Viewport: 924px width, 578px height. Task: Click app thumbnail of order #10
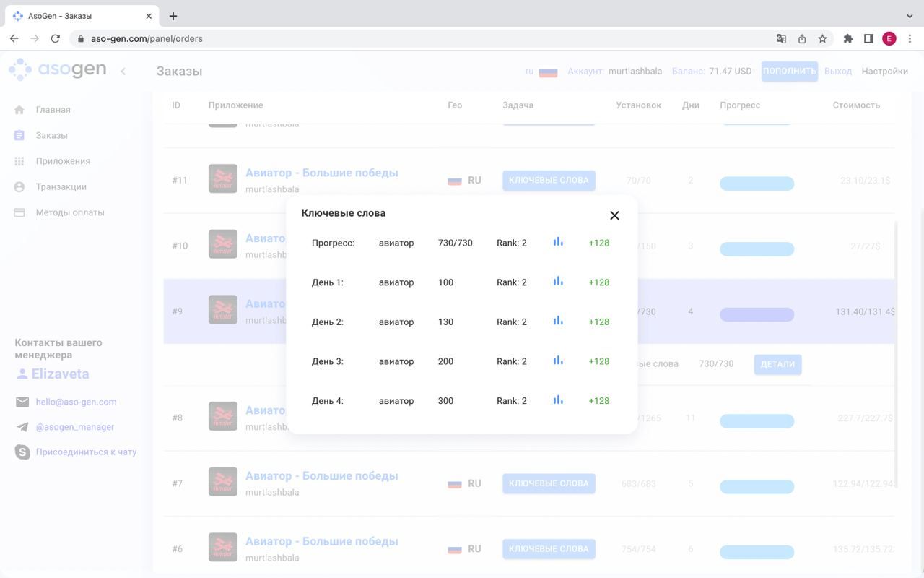pos(223,244)
